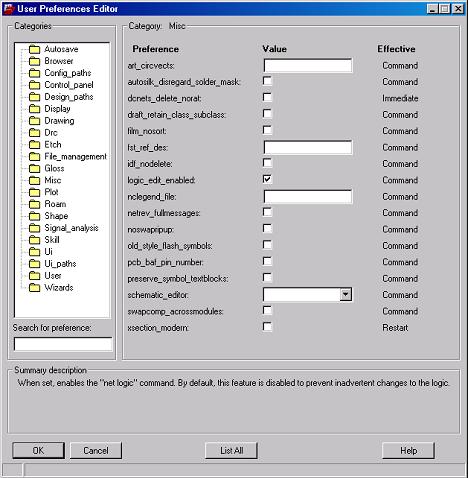Open the Autosave category folder icon

[34, 49]
